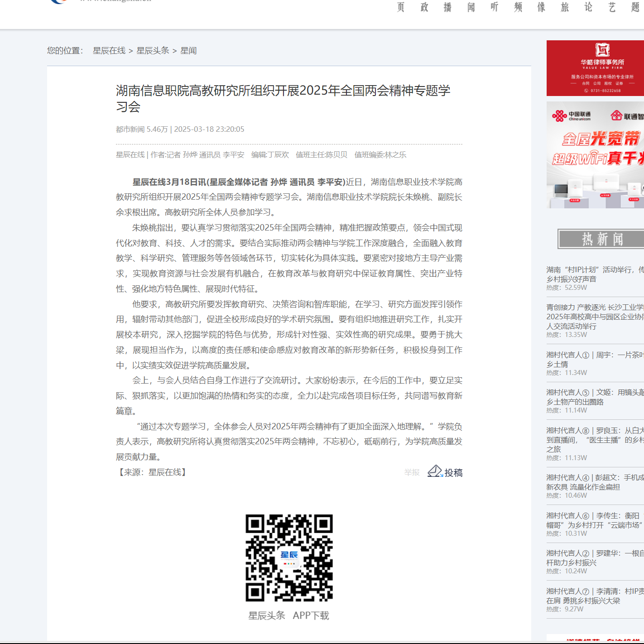The width and height of the screenshot is (644, 644).
Task: Click the top nav item ending in 旅
Action: click(x=565, y=7)
